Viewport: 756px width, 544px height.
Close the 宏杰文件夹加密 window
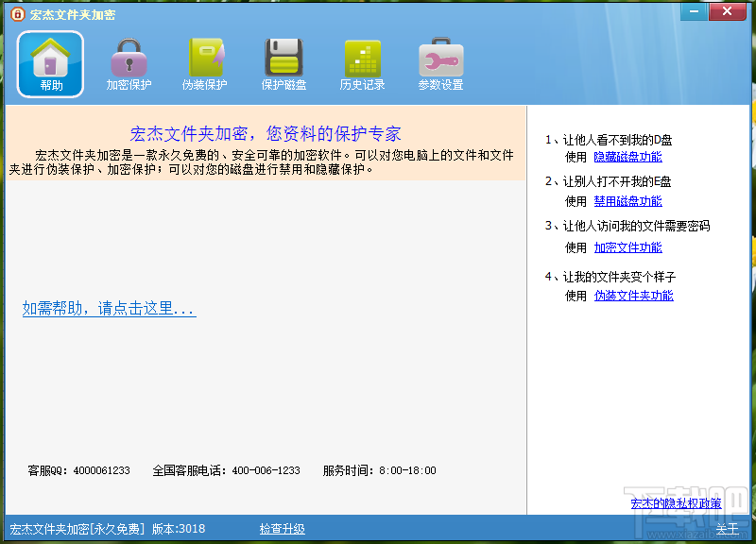(729, 11)
